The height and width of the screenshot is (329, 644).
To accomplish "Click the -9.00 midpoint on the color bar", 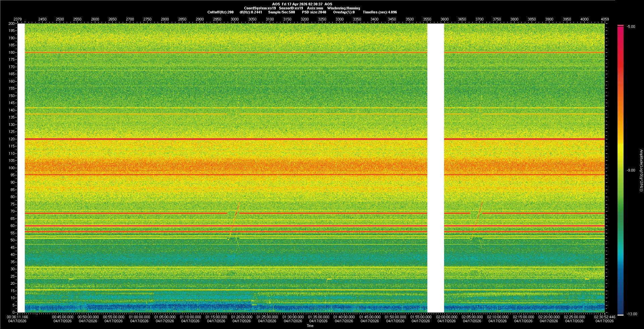I will 631,170.
